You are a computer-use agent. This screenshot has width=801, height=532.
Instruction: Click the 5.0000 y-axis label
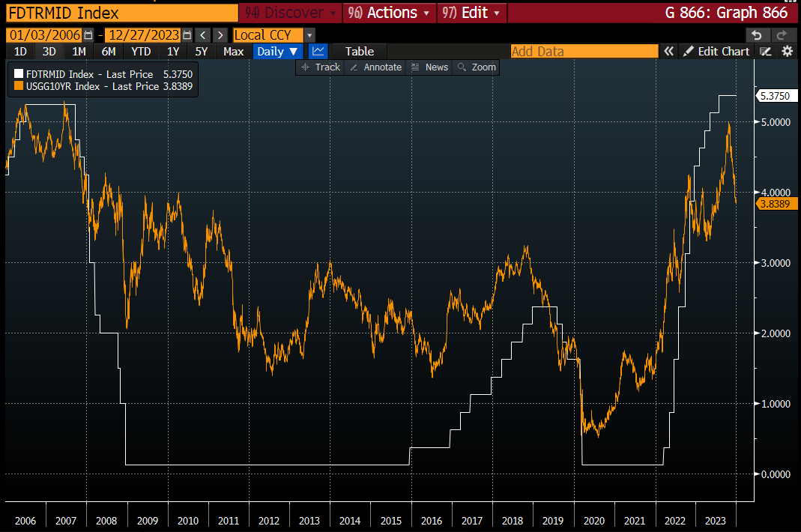[776, 122]
